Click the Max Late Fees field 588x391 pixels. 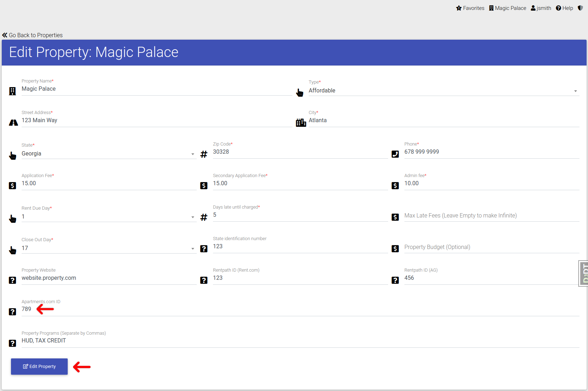coord(492,216)
